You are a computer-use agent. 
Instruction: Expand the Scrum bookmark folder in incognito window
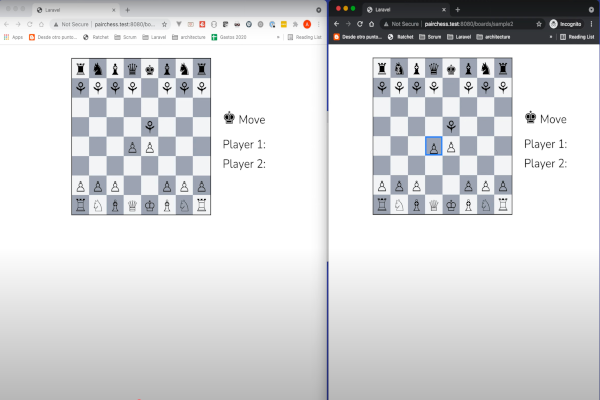(430, 37)
